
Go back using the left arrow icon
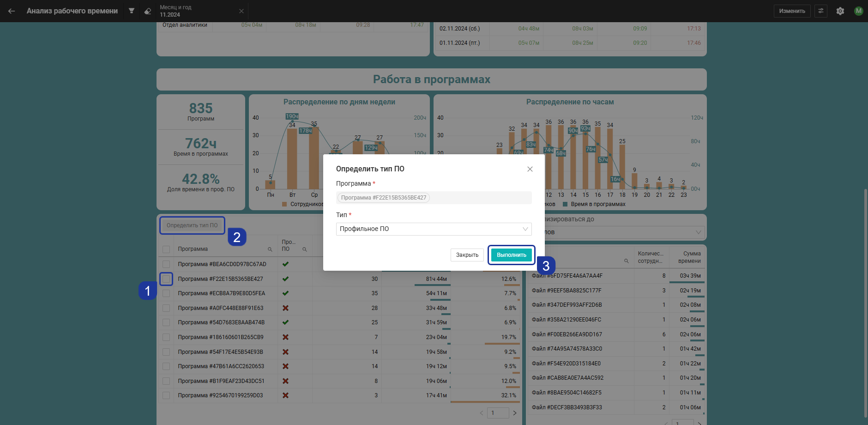click(12, 11)
